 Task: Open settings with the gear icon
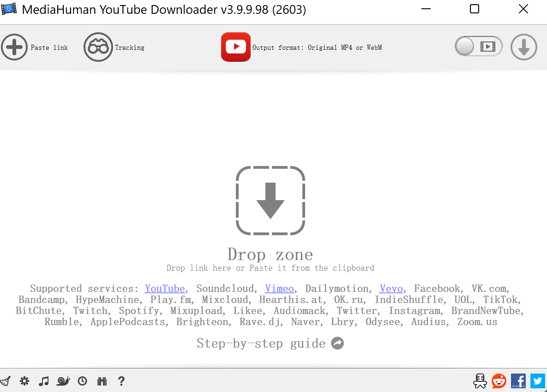24,381
